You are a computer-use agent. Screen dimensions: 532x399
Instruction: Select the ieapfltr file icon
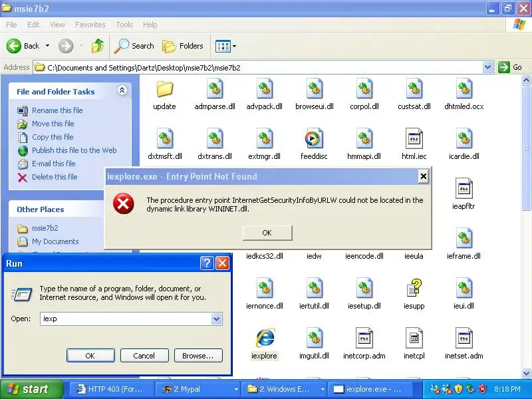click(464, 189)
